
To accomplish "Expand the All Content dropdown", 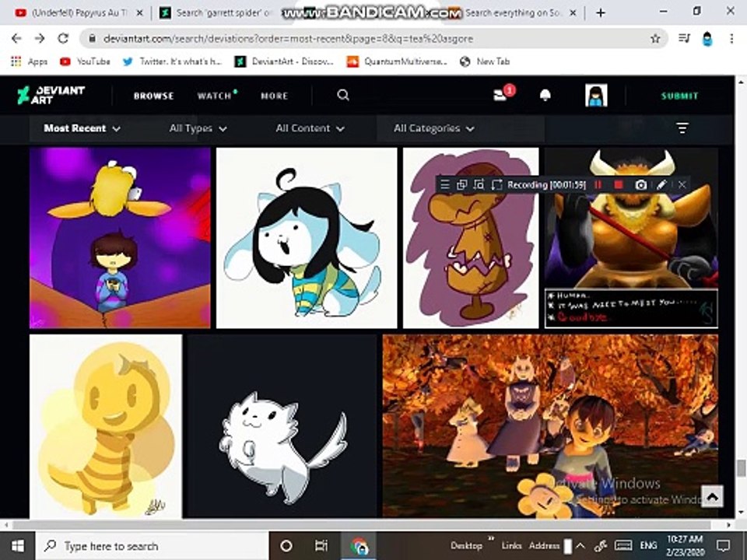I will click(310, 128).
